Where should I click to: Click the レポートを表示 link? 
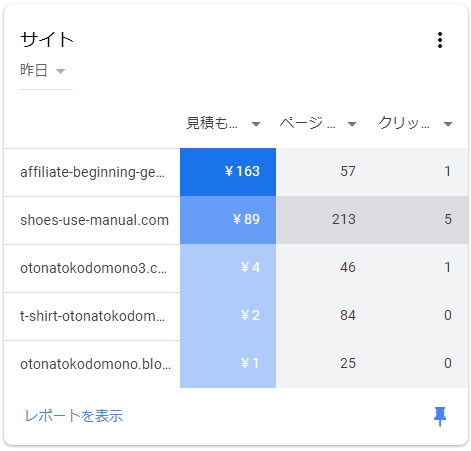(x=74, y=416)
